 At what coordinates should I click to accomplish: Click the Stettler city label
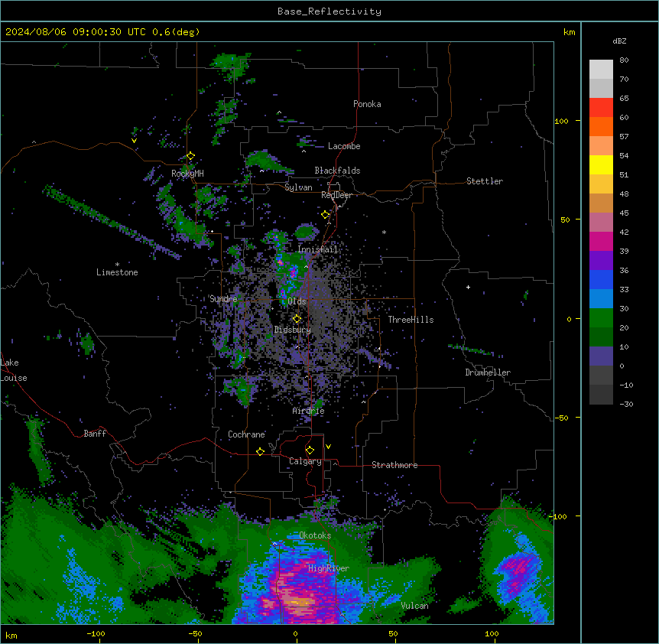485,181
